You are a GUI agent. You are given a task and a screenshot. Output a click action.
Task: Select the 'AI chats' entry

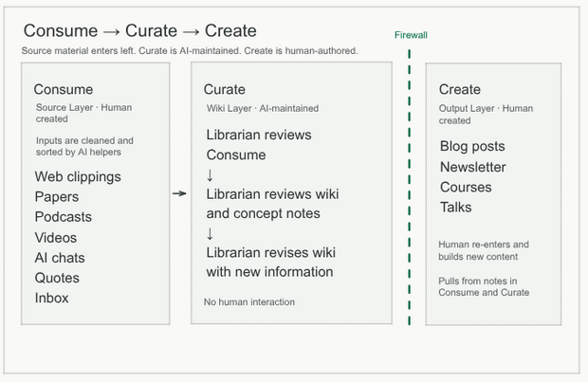[x=60, y=258]
